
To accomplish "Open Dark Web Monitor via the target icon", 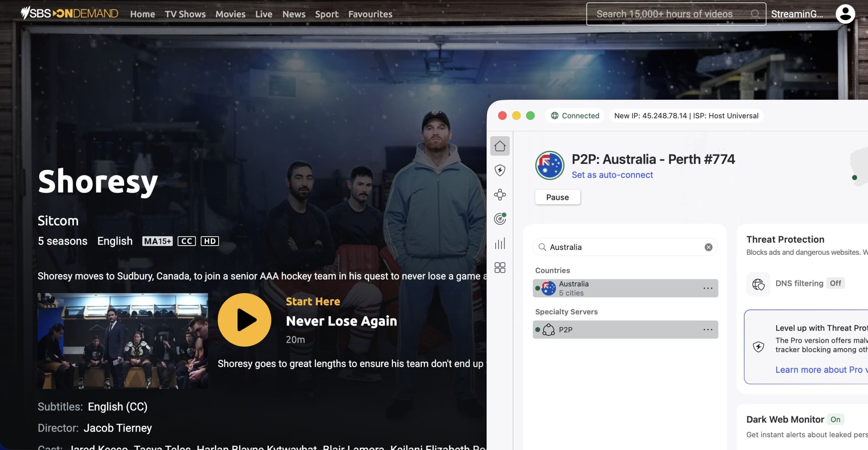I will tap(500, 219).
